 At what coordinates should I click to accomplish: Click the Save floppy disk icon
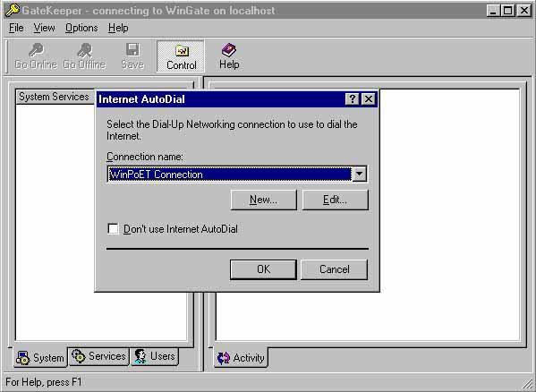click(132, 49)
